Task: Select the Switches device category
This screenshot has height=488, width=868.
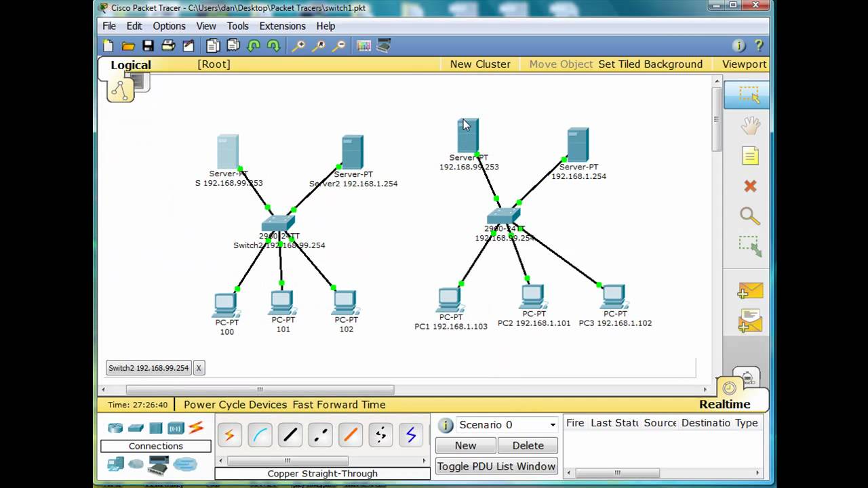Action: (136, 428)
